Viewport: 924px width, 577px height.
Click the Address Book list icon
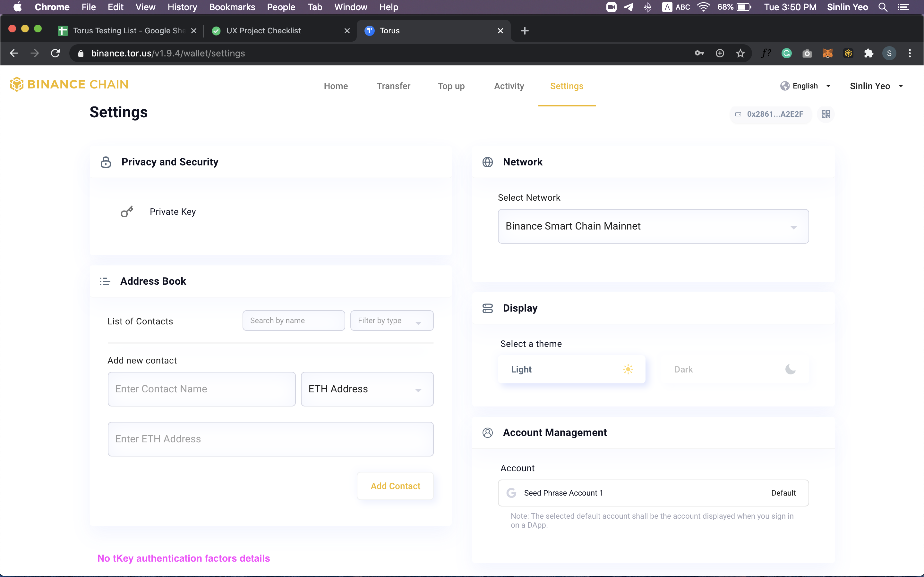click(x=105, y=281)
